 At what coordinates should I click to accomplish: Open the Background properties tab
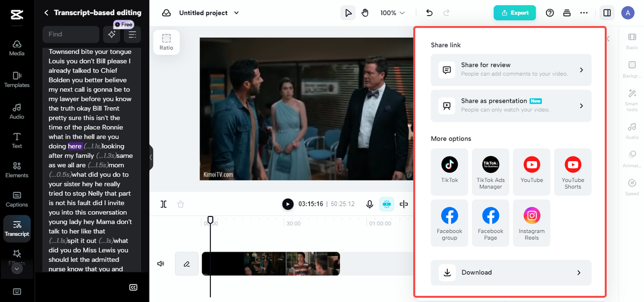pos(632,70)
